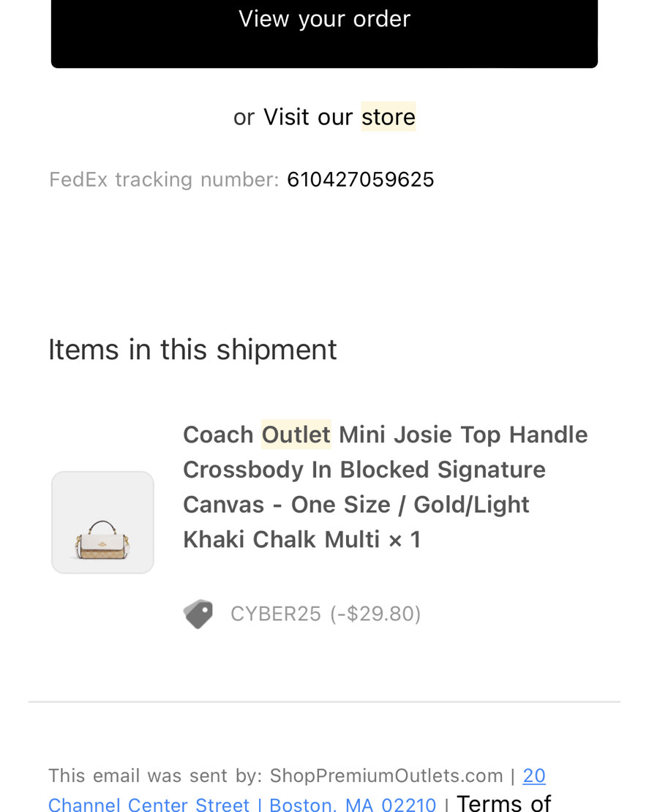Open the blue 20 address link
Image resolution: width=649 pixels, height=812 pixels.
pyautogui.click(x=534, y=775)
